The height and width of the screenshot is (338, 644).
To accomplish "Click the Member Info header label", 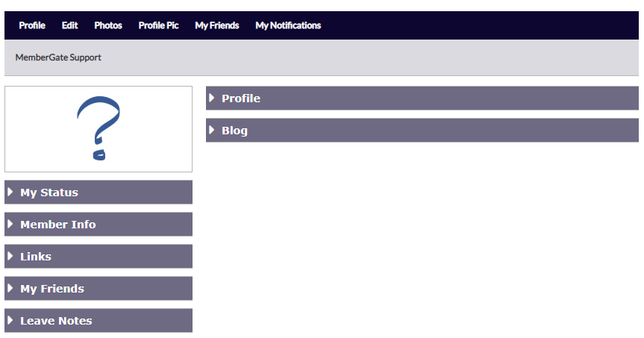I will 58,225.
